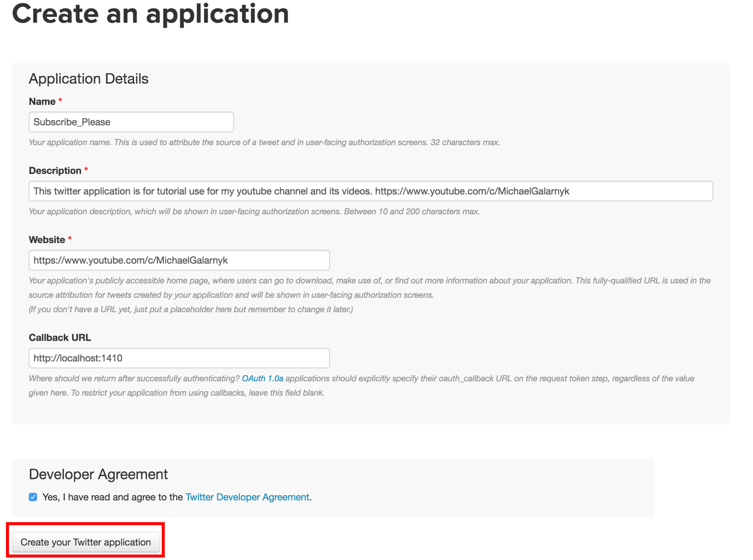753x560 pixels.
Task: Click the Name input field
Action: [x=131, y=122]
